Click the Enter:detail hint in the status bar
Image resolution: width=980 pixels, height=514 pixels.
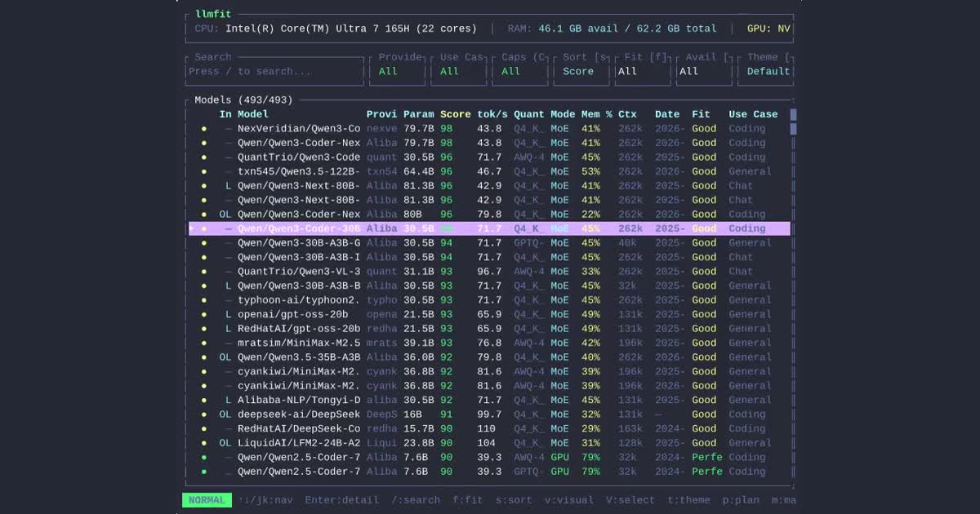[341, 500]
